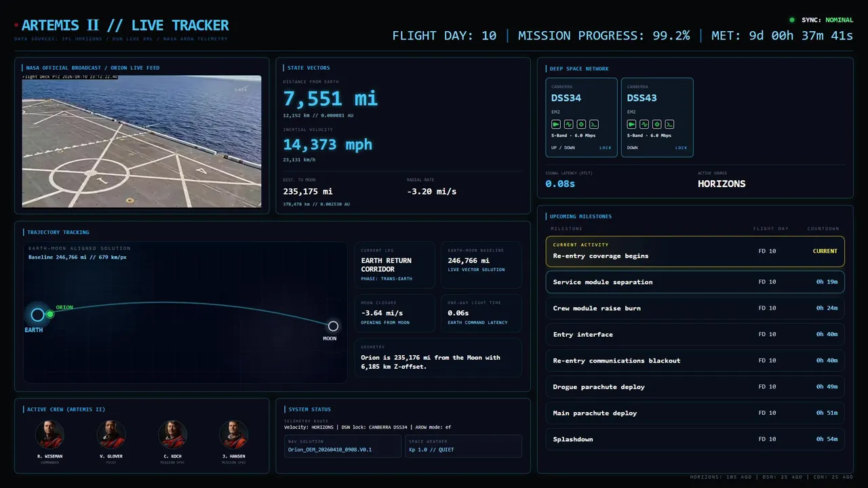The height and width of the screenshot is (488, 868).
Task: Select the 'Crew module raise burn' milestone
Action: [695, 308]
